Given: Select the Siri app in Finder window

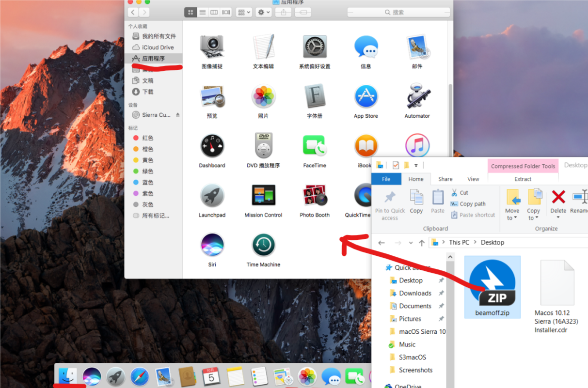Looking at the screenshot, I should pyautogui.click(x=212, y=245).
